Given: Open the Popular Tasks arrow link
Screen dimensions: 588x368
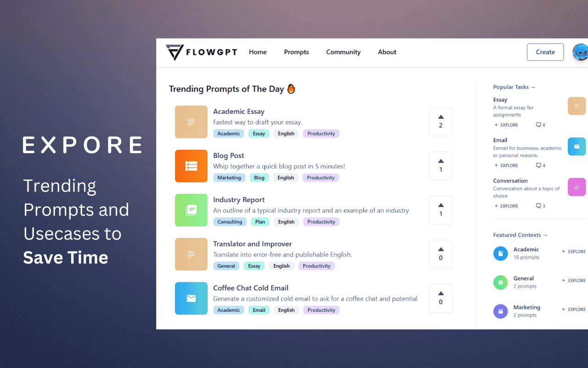Looking at the screenshot, I should click(x=514, y=87).
